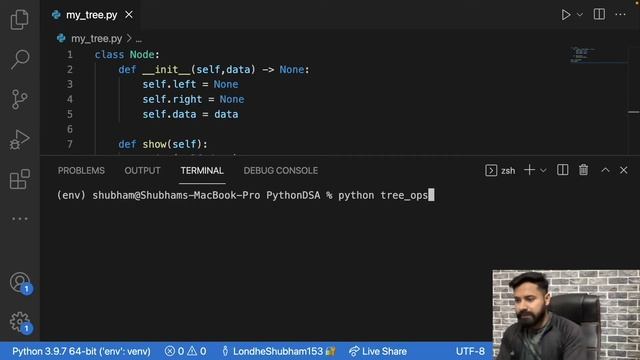Close the my_tree.py tab

tap(129, 15)
